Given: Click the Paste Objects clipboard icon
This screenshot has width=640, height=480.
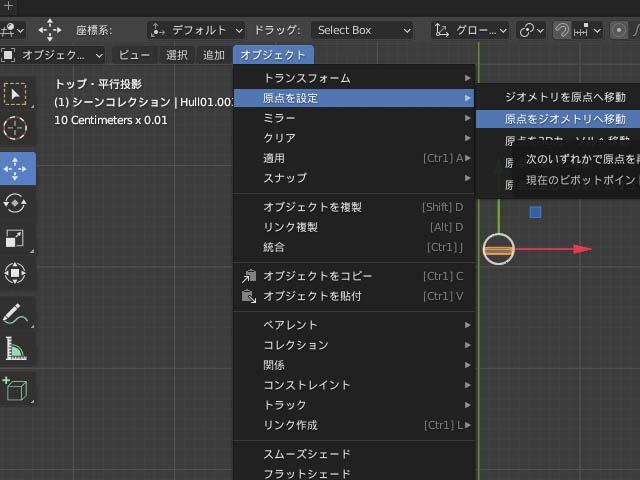Looking at the screenshot, I should click(x=249, y=296).
